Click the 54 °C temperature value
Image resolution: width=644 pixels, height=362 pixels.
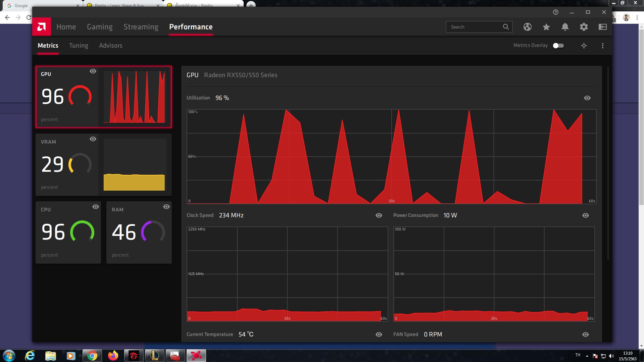246,334
